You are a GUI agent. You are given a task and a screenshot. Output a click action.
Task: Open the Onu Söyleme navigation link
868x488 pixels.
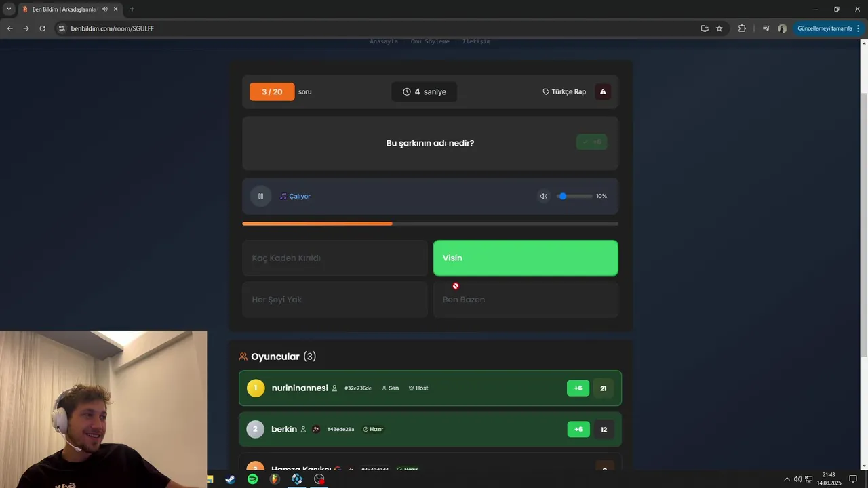430,41
